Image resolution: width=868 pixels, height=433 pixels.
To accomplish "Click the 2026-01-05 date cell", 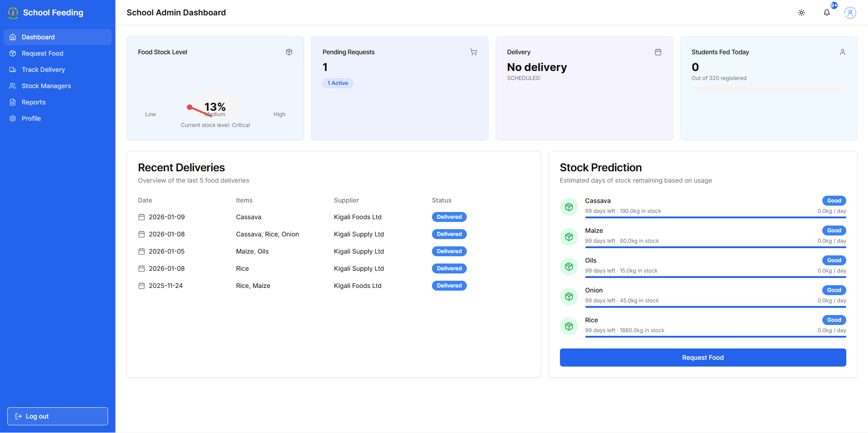I will pos(167,251).
